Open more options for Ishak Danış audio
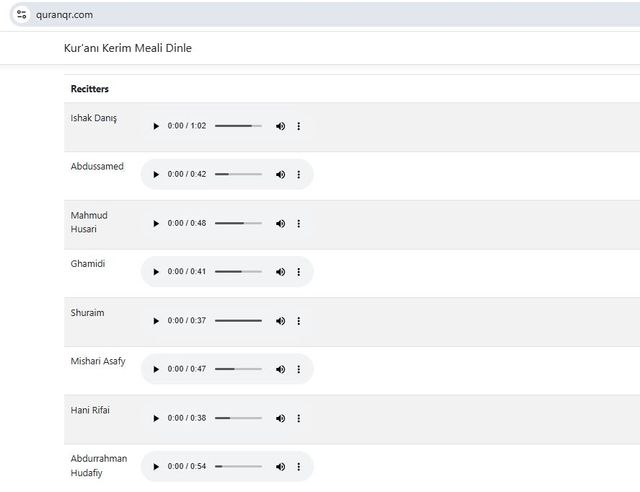The image size is (640, 492). pyautogui.click(x=299, y=126)
